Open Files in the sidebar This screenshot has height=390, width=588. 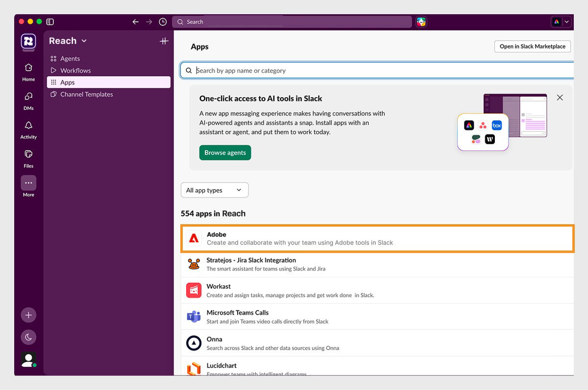tap(28, 158)
